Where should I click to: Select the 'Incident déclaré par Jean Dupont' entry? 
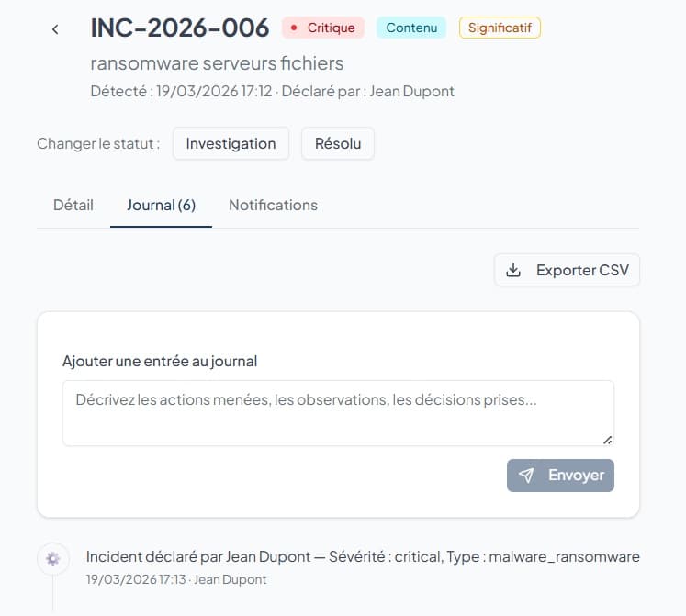pyautogui.click(x=362, y=557)
